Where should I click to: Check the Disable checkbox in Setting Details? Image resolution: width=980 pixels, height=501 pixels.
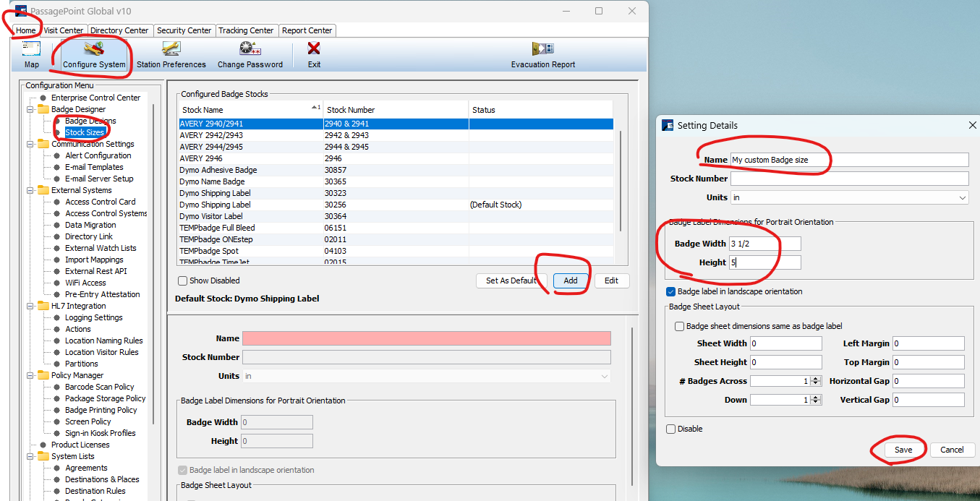[671, 429]
